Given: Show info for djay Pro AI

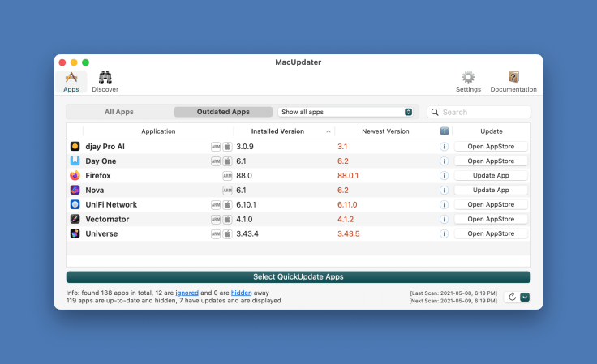Looking at the screenshot, I should (444, 147).
